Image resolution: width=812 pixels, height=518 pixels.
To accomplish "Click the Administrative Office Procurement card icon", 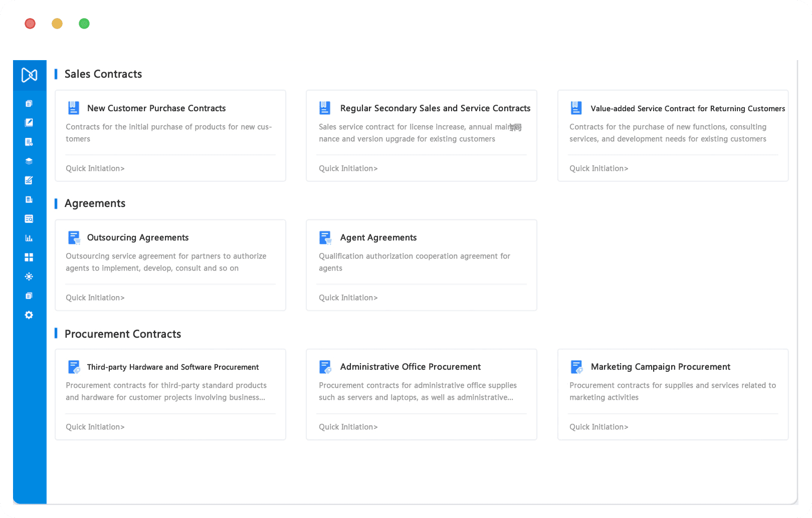I will tap(325, 367).
